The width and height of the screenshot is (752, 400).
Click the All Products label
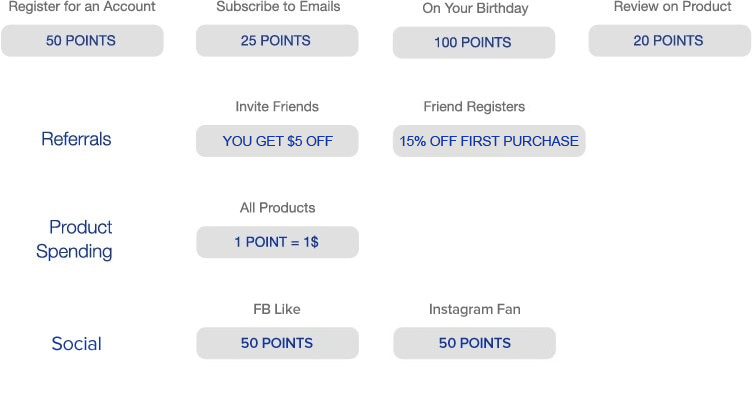pos(277,208)
